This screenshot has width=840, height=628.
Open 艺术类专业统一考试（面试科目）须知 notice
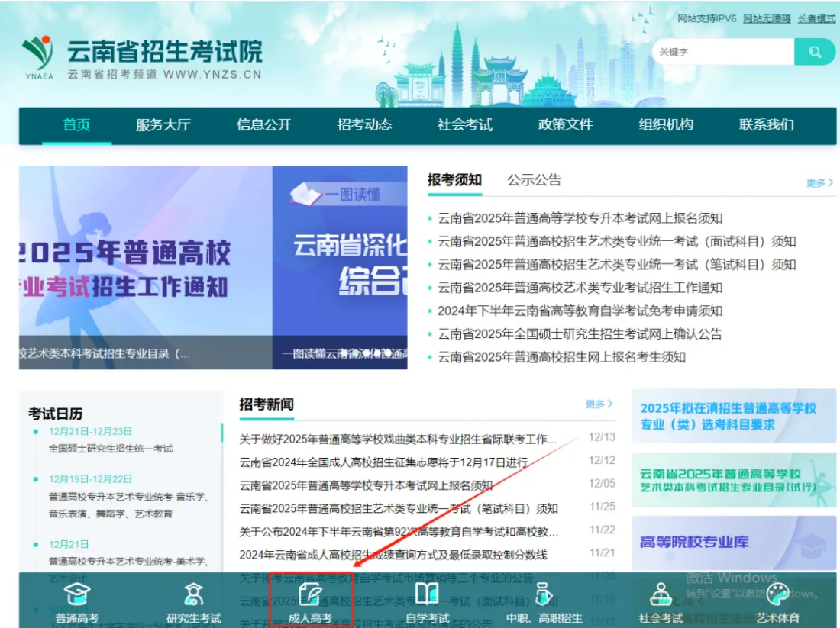point(616,241)
